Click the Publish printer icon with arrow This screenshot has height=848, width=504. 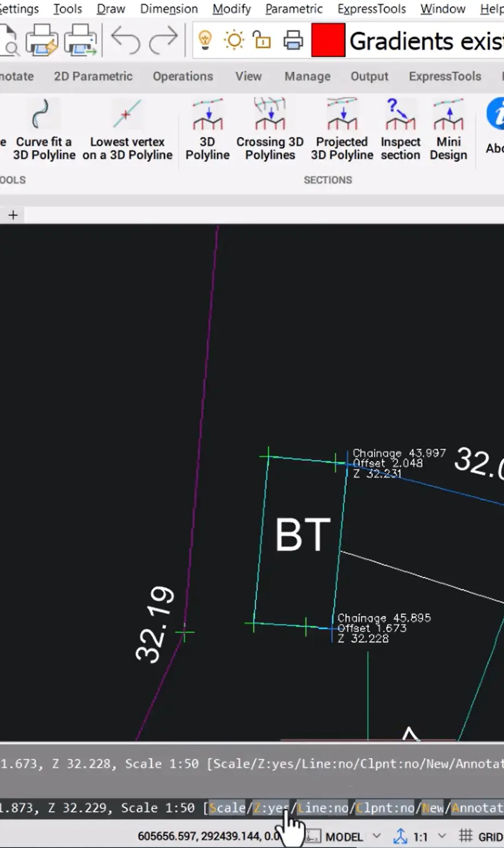[81, 41]
